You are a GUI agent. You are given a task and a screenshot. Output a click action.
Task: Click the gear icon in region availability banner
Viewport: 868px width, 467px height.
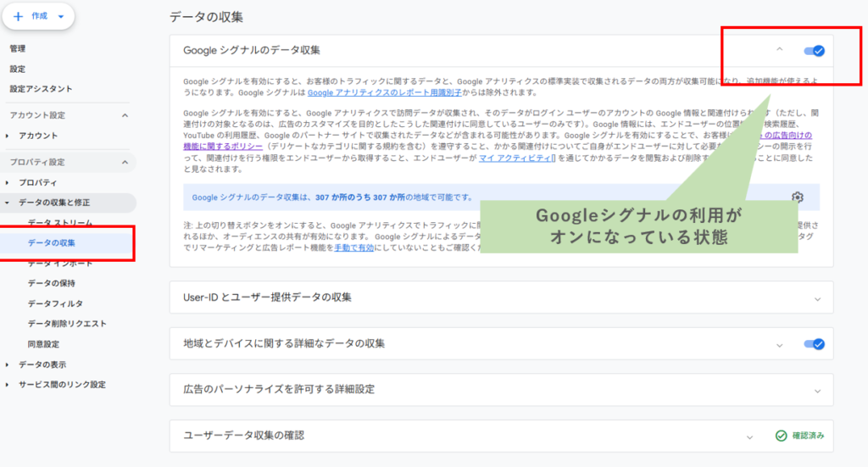797,197
